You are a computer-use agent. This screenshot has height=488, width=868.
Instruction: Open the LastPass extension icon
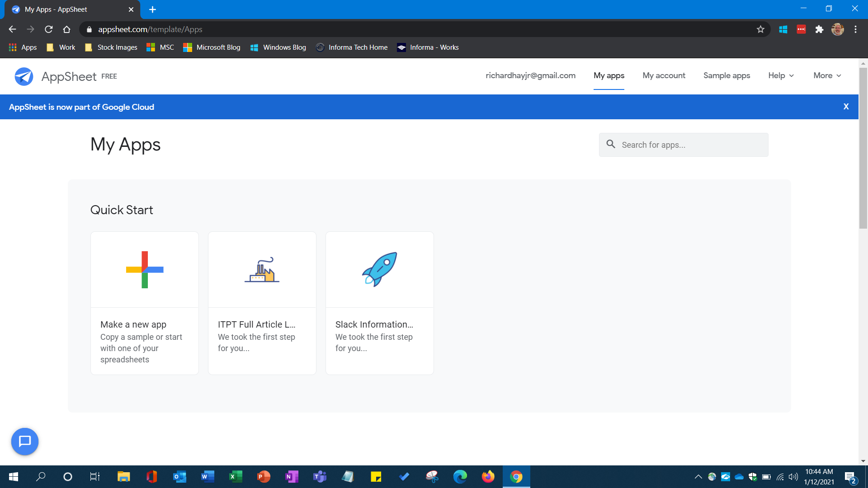802,29
